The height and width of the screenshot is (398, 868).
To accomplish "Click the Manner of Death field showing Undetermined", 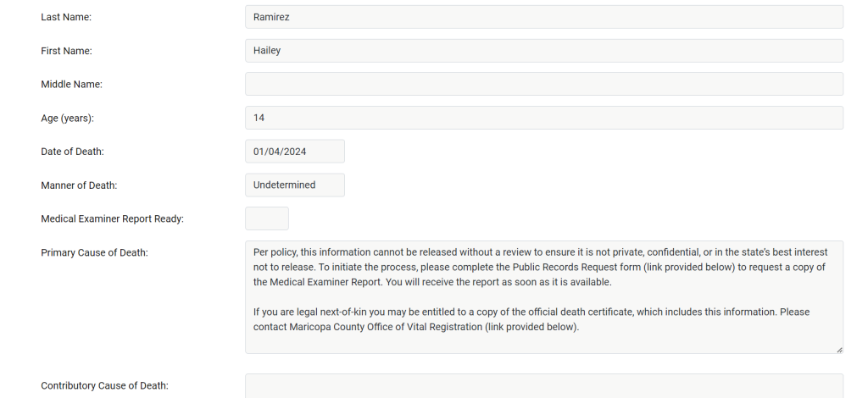I will click(294, 185).
